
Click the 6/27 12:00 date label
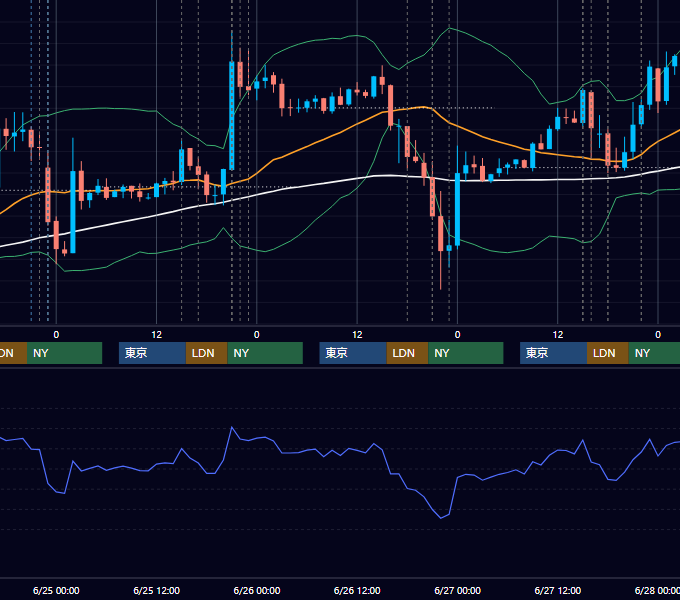tap(558, 590)
